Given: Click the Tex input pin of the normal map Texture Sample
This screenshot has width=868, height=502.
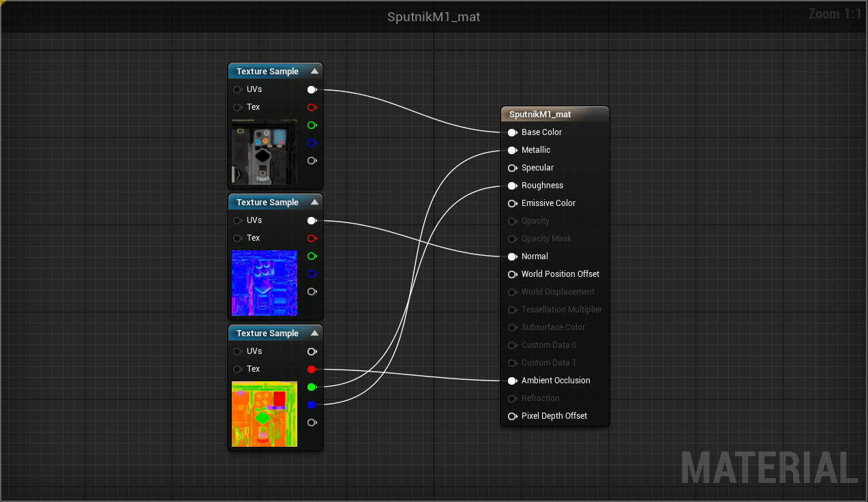Looking at the screenshot, I should coord(237,238).
